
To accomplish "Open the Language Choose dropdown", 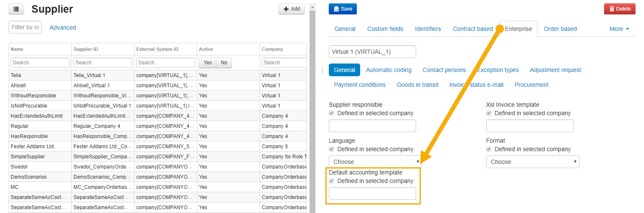I will pos(375,162).
